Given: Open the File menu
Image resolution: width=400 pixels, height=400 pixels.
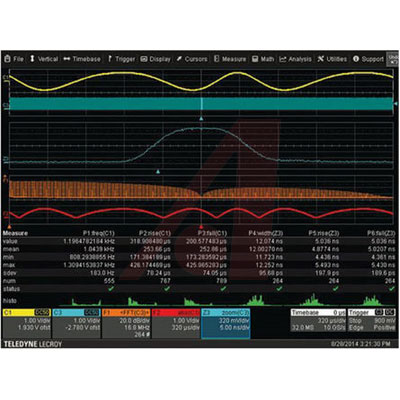Looking at the screenshot, I should (14, 59).
